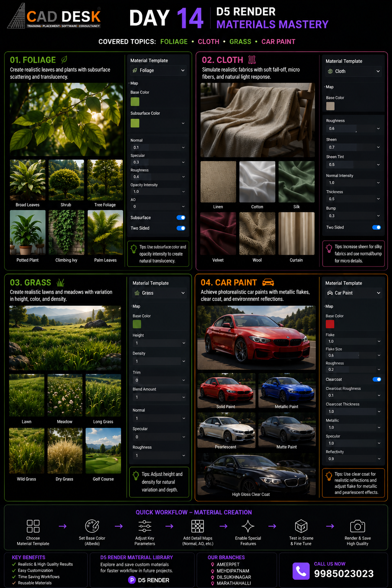Click the purple phone call icon

click(301, 571)
